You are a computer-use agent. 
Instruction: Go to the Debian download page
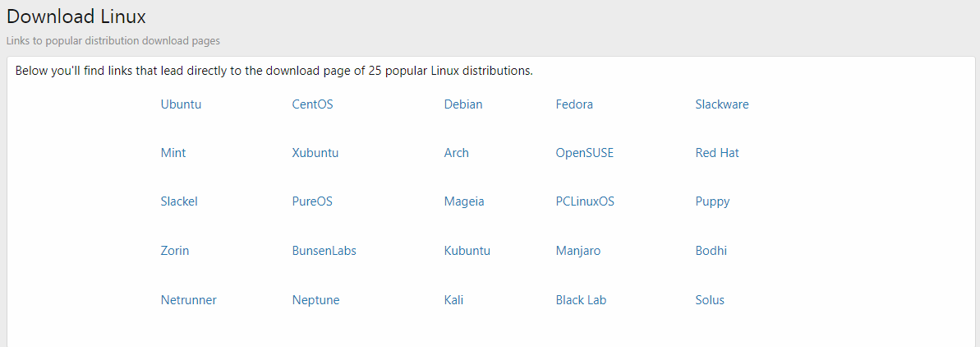463,104
